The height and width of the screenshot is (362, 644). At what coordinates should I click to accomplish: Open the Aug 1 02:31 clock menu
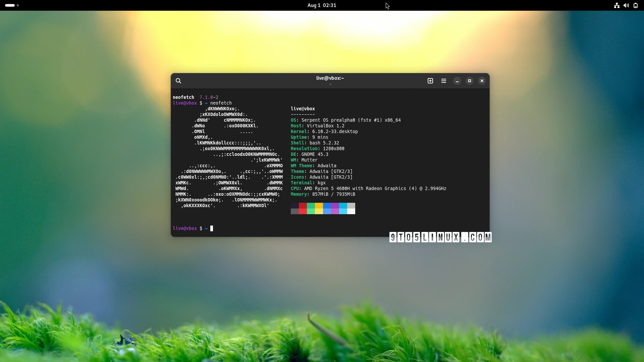[x=322, y=5]
